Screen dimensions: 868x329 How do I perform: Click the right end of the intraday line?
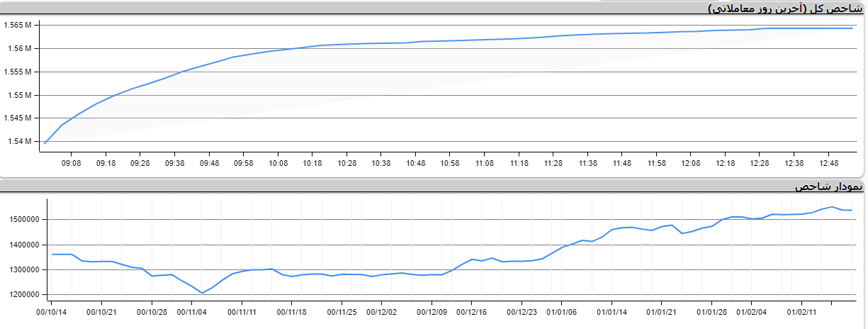click(x=852, y=28)
